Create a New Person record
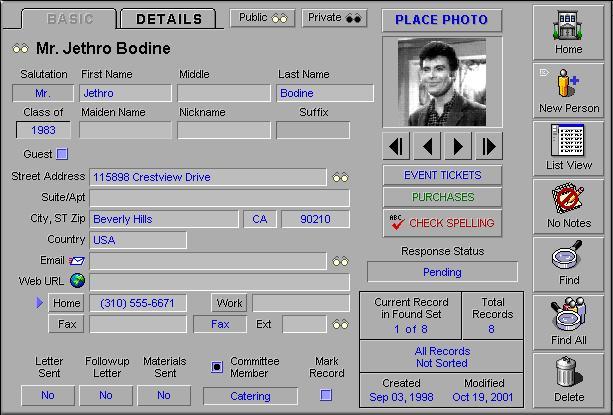Screen dimensions: 613x415 [568, 88]
